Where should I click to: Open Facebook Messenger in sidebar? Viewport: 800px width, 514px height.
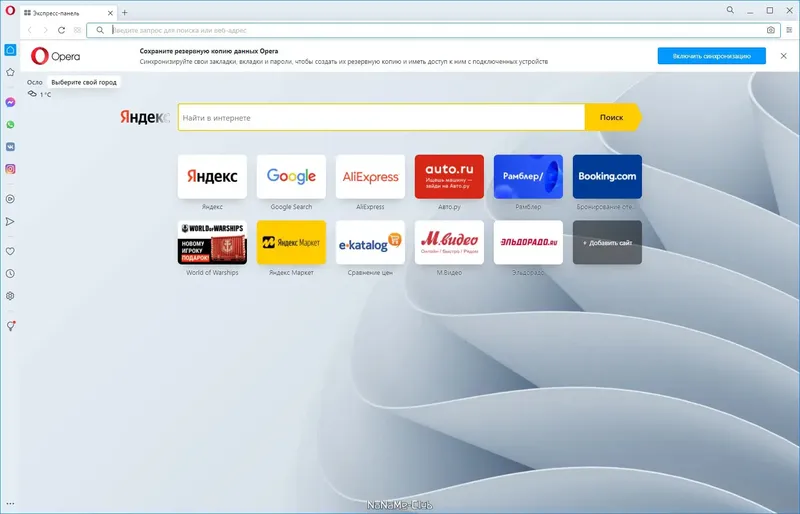click(x=10, y=103)
